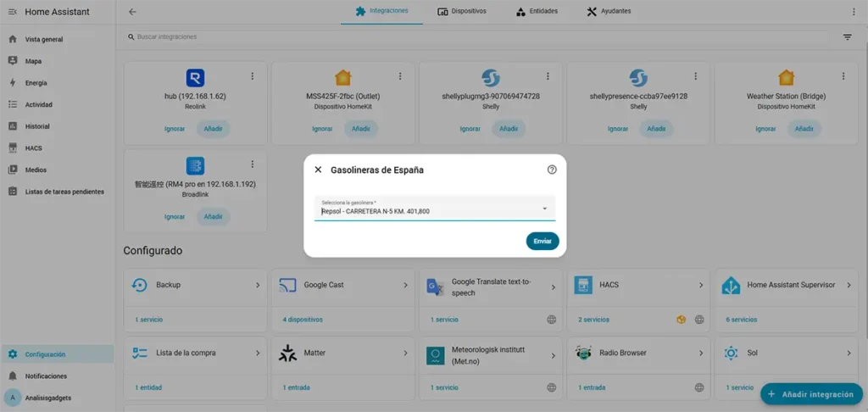Viewport: 868px width, 412px height.
Task: Click Añadir integración button
Action: point(811,394)
